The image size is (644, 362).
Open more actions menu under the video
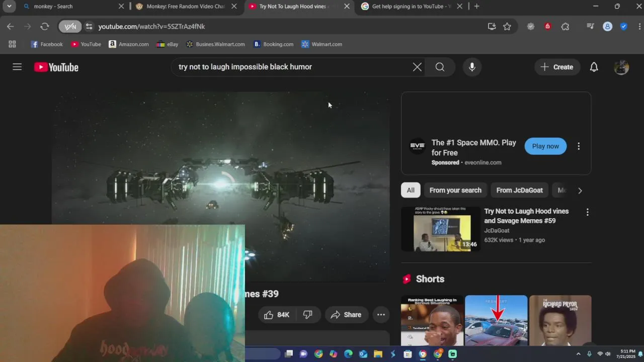[x=381, y=315]
